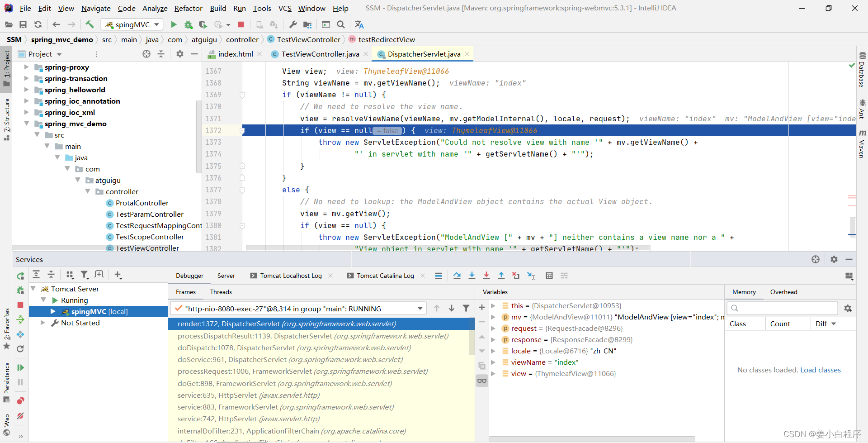Expand the mv variable node

494,317
